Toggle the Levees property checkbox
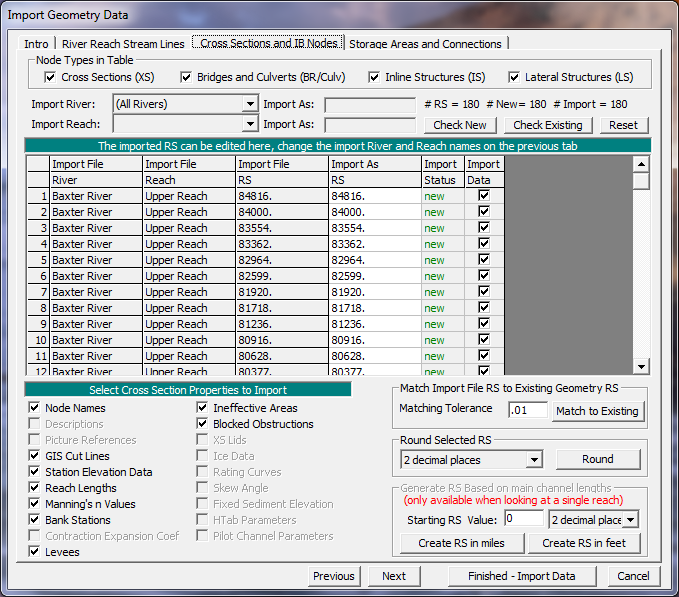 pos(35,552)
